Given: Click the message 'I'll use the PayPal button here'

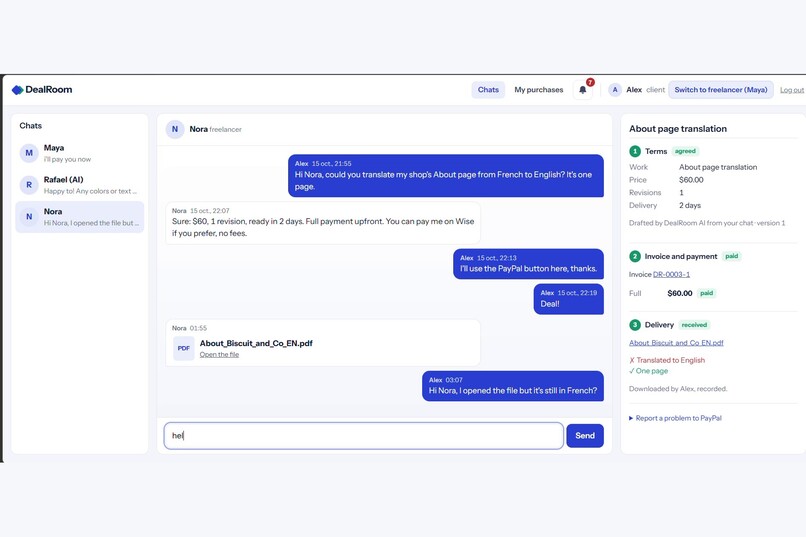Looking at the screenshot, I should click(x=528, y=264).
